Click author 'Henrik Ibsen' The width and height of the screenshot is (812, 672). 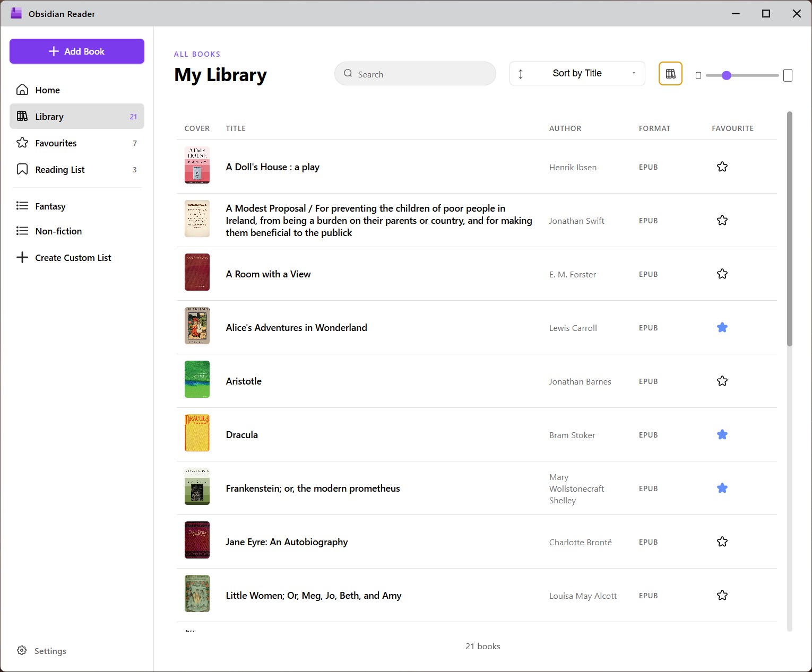click(x=573, y=168)
